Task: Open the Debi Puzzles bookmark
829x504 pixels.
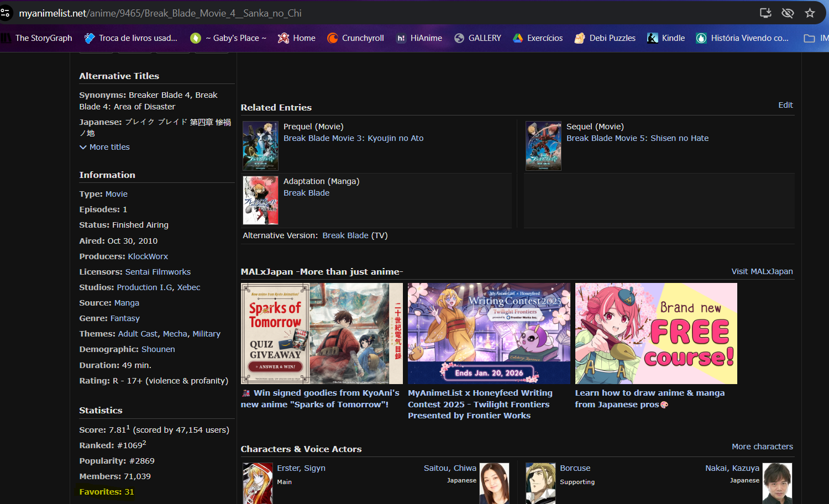Action: [x=605, y=38]
